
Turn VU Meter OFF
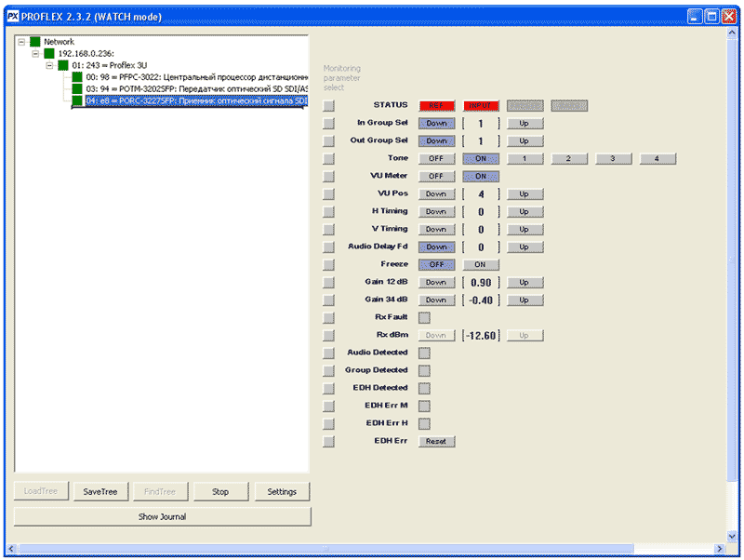click(x=436, y=176)
